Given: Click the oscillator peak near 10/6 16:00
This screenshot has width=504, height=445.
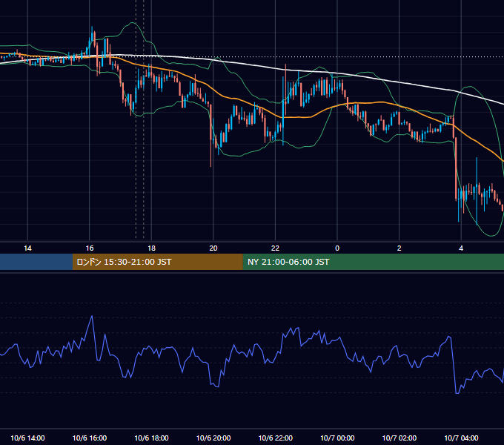Looking at the screenshot, I should 92,317.
